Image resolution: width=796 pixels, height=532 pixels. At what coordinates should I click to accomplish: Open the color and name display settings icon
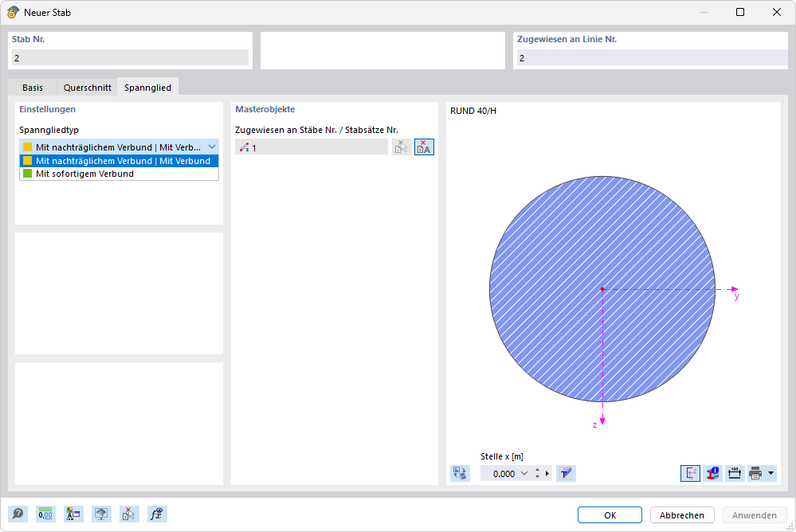[73, 514]
